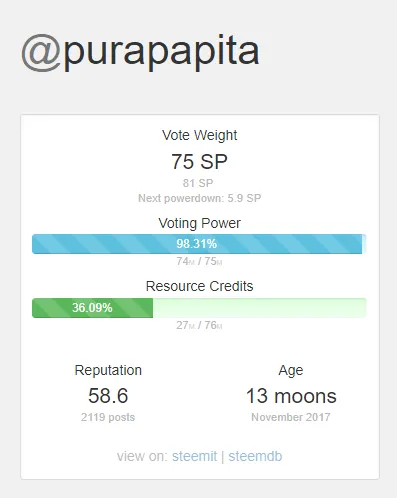397x498 pixels.
Task: Click the 13 moons age value
Action: (291, 396)
